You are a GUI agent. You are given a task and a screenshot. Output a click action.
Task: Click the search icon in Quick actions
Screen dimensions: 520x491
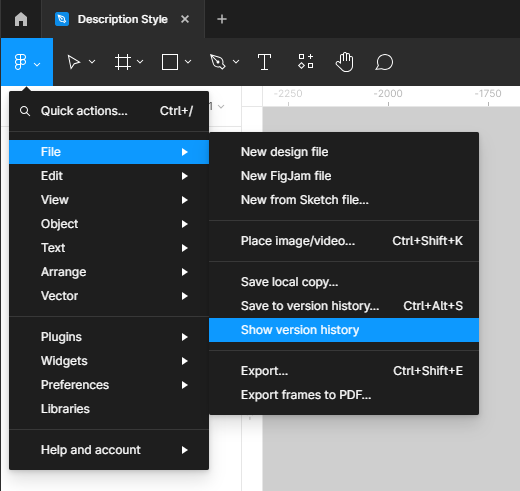[25, 111]
